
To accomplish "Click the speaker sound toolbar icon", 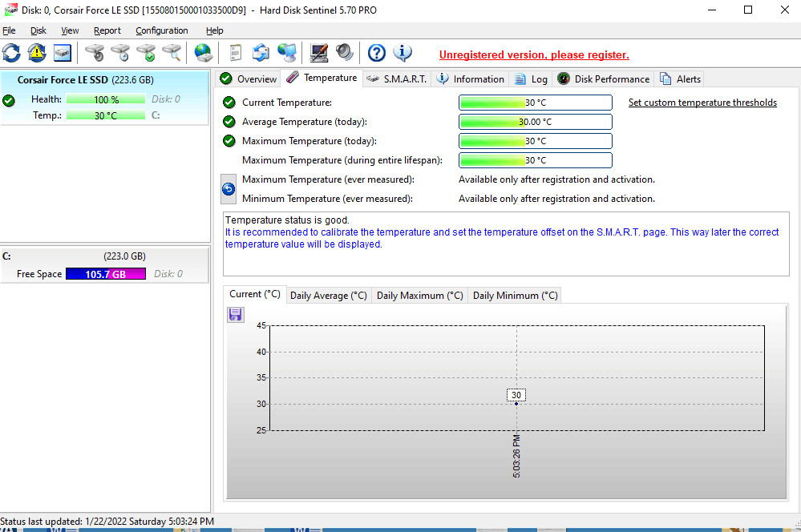I will coord(344,53).
